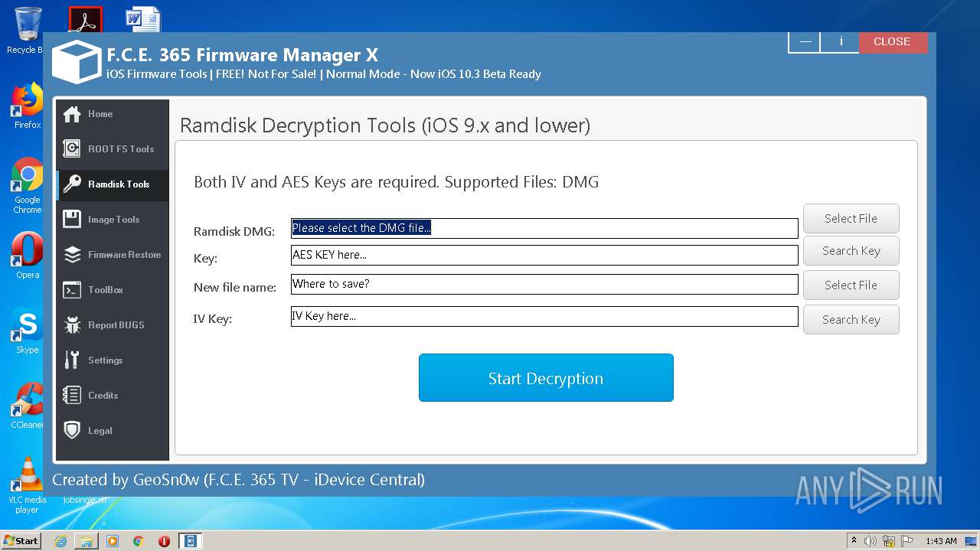This screenshot has height=551, width=980.
Task: Click the 'i' info button in title bar
Action: pyautogui.click(x=841, y=42)
